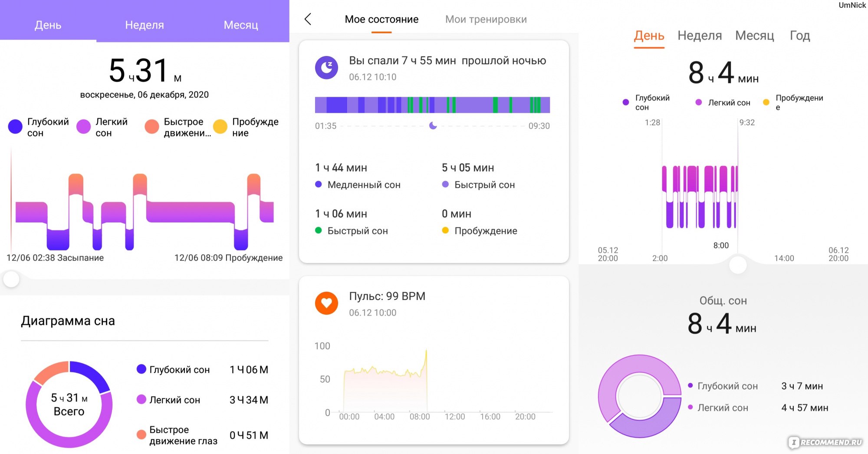Click the date воскресенье, 06 декабря, 2020
Screen dimensions: 868x454
click(145, 95)
